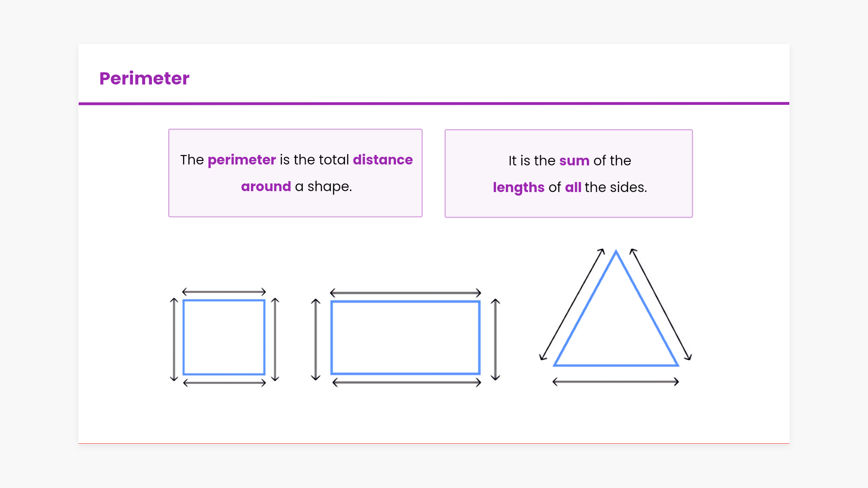Click the bold word 'around'

[266, 187]
